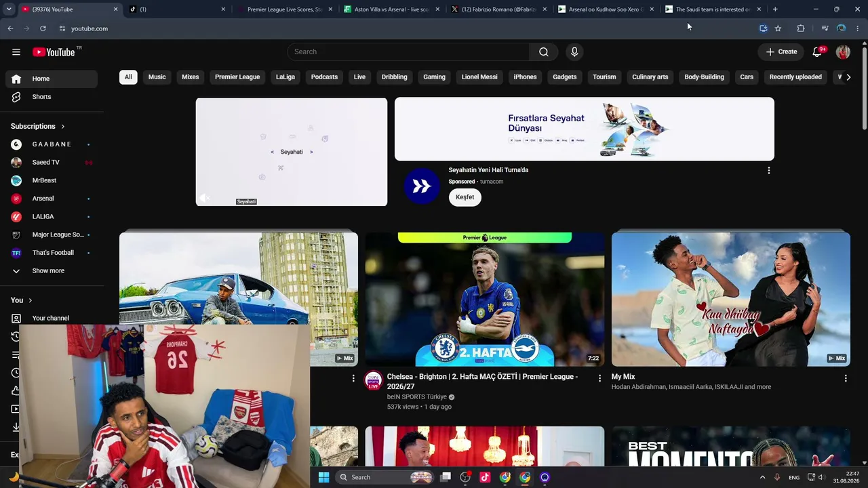This screenshot has width=868, height=488.
Task: Open a new browser tab
Action: 775,9
